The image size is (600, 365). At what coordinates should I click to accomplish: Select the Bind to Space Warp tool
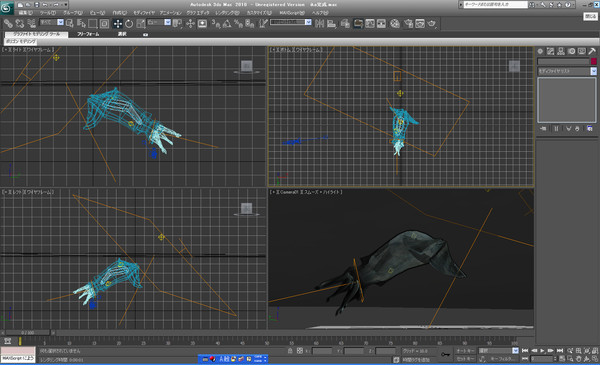31,24
